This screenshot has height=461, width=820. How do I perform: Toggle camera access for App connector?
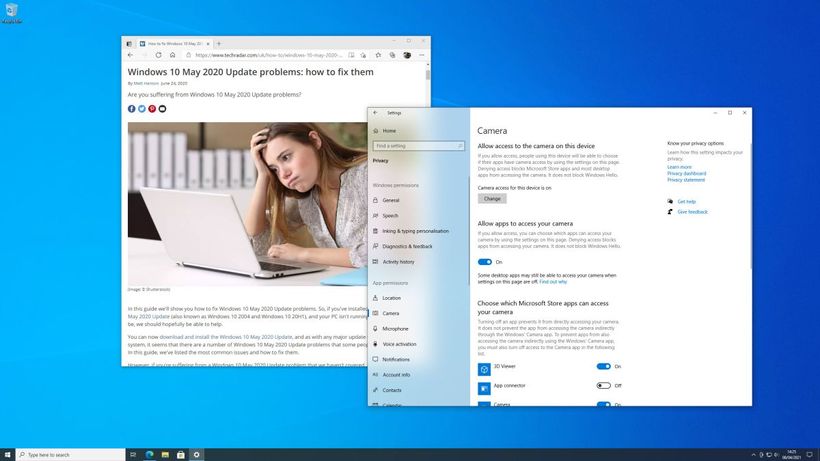tap(603, 386)
